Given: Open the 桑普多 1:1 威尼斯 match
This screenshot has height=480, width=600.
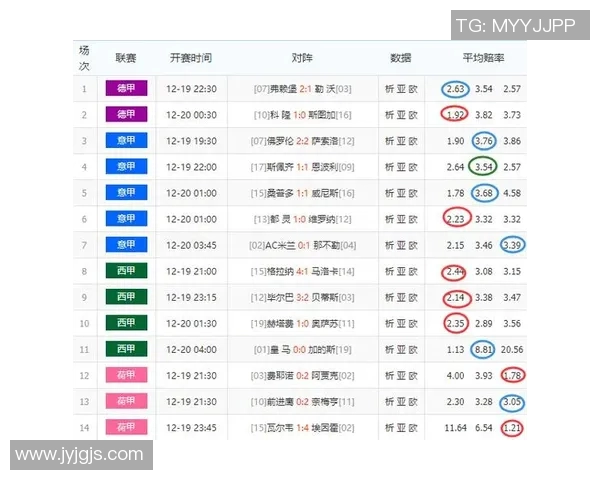Looking at the screenshot, I should click(x=304, y=193).
